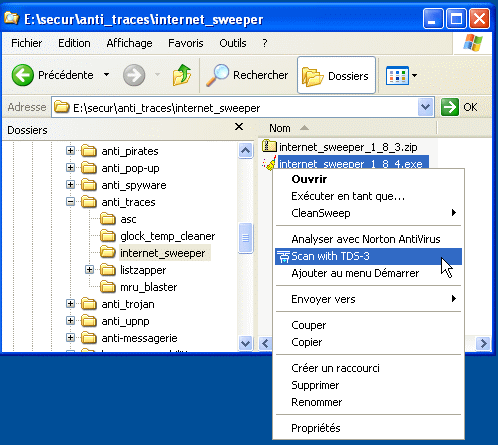Choose Copier in context menu
The width and height of the screenshot is (498, 445).
[368, 342]
